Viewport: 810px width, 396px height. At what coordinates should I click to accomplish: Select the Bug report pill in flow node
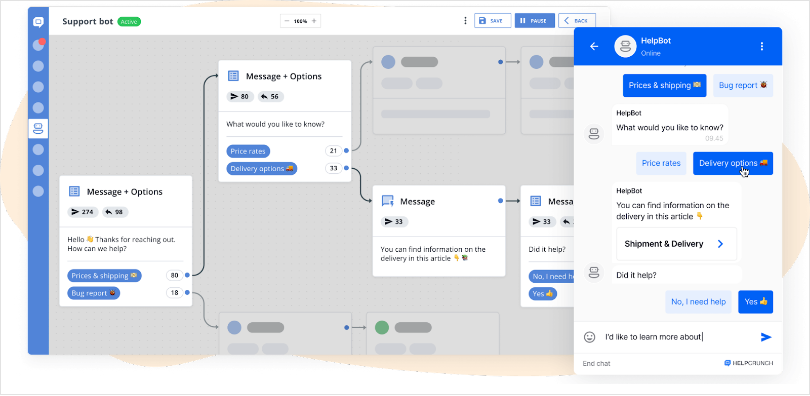pyautogui.click(x=94, y=293)
